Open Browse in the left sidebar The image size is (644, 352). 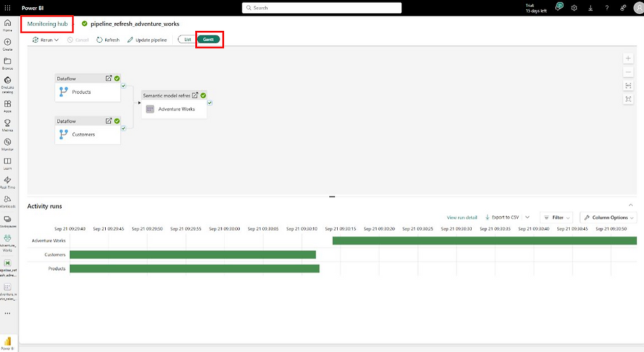(x=7, y=64)
